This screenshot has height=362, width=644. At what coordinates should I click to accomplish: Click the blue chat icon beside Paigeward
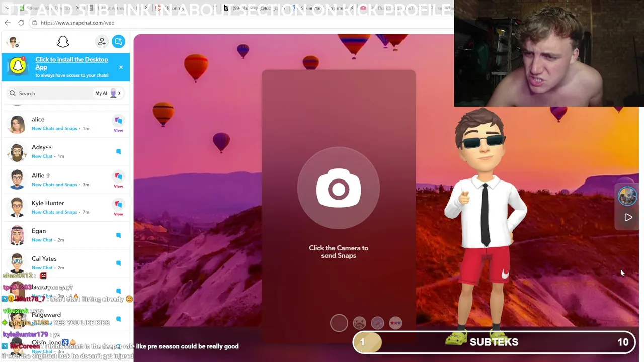pos(118,319)
